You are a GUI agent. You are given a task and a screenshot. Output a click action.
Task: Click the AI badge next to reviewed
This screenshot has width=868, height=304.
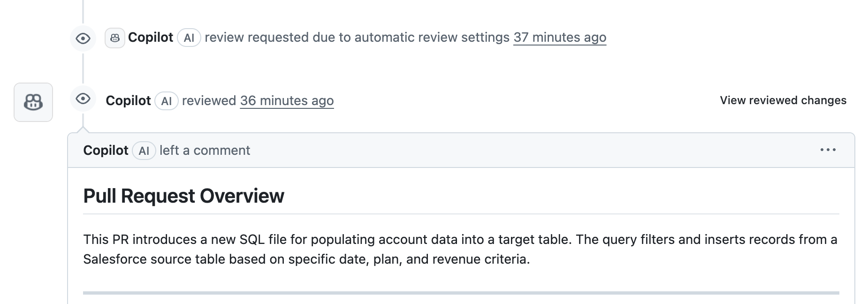point(167,101)
